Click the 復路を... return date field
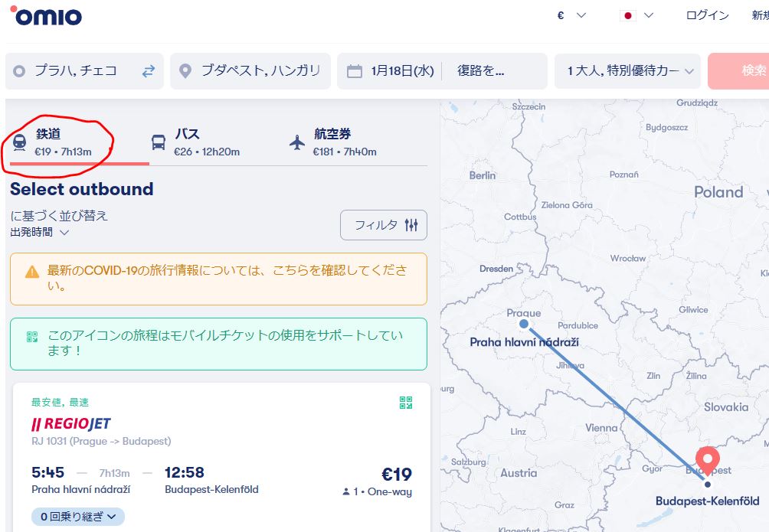This screenshot has width=769, height=532. tap(481, 71)
